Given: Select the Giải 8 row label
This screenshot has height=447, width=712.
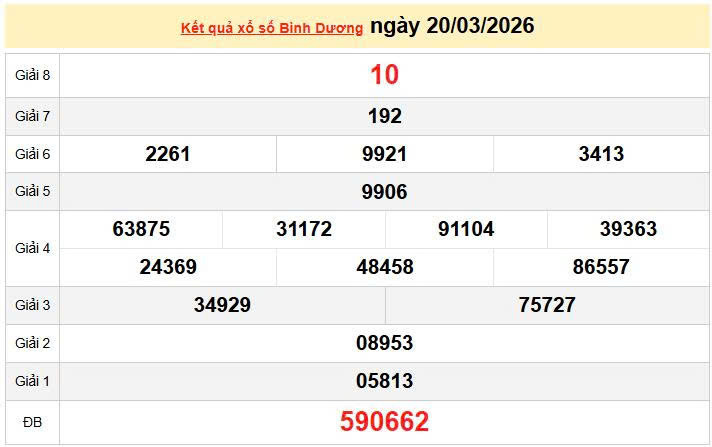Looking at the screenshot, I should (32, 75).
